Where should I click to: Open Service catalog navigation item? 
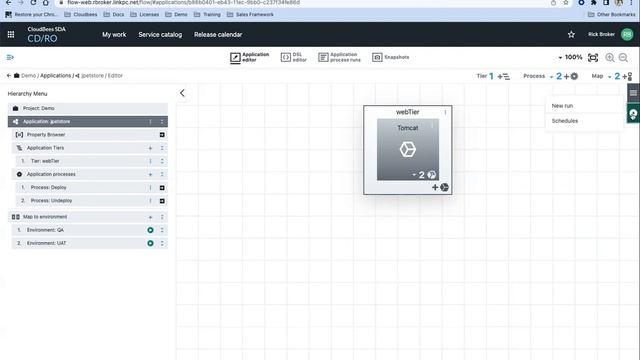[x=160, y=35]
